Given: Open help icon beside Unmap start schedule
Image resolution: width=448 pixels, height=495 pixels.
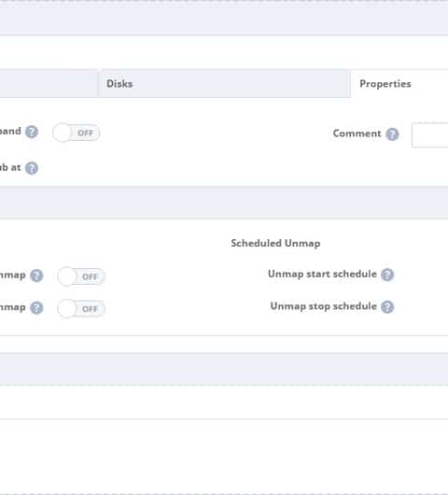Looking at the screenshot, I should (x=387, y=275).
